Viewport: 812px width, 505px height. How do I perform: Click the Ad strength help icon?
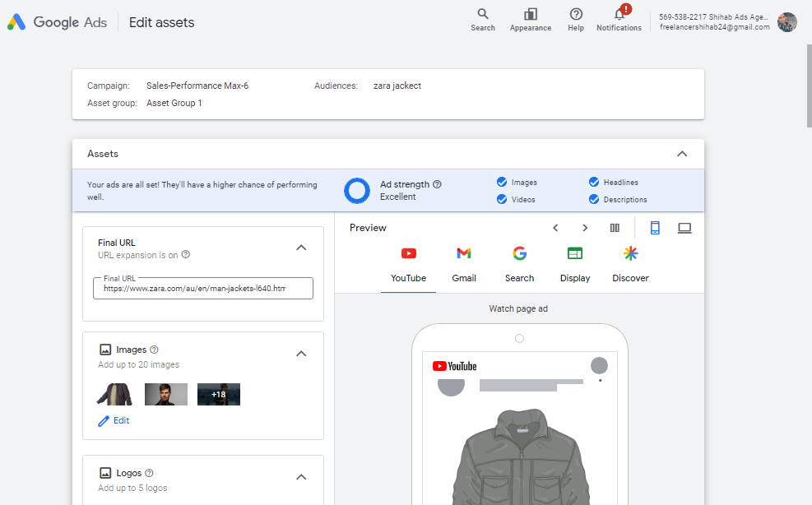coord(437,184)
